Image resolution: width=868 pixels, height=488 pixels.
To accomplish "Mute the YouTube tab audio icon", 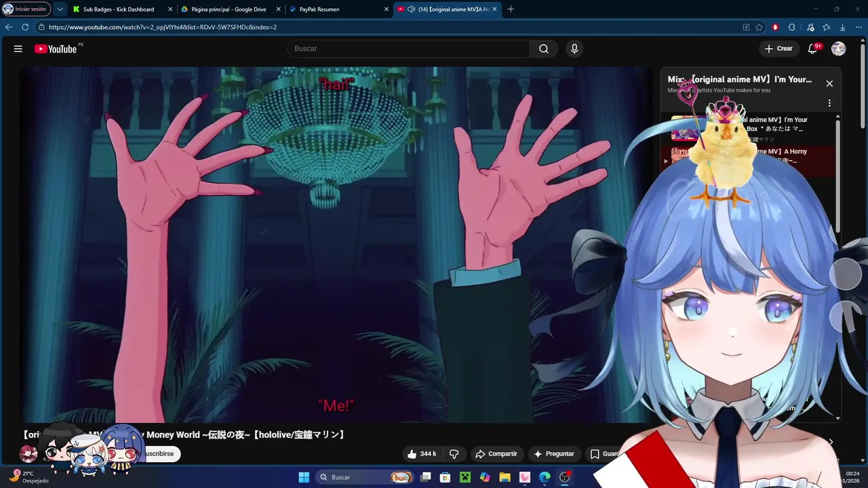I will (x=411, y=9).
